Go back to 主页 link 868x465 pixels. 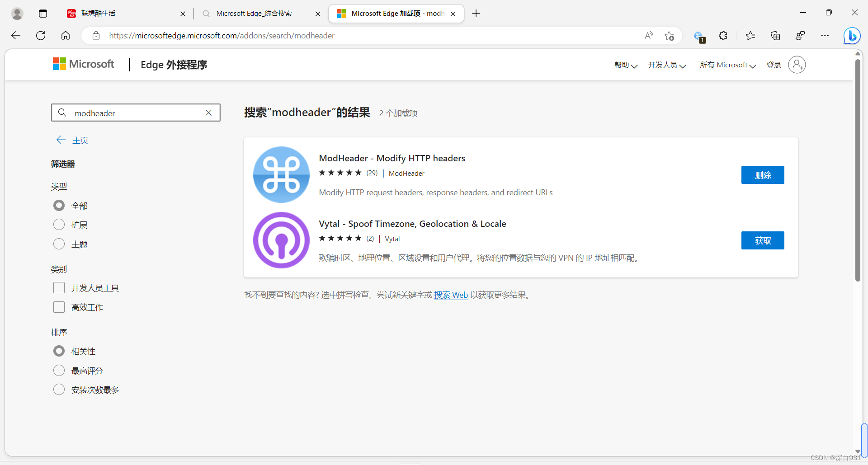point(72,140)
